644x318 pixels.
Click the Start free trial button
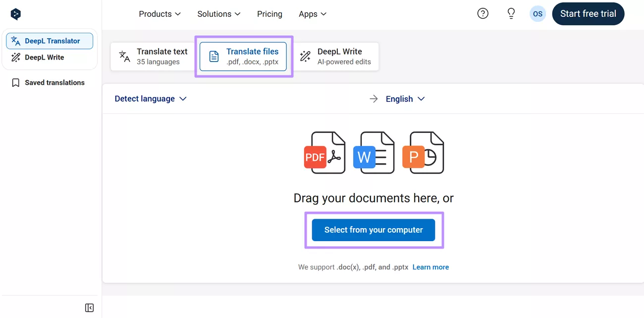coord(588,14)
